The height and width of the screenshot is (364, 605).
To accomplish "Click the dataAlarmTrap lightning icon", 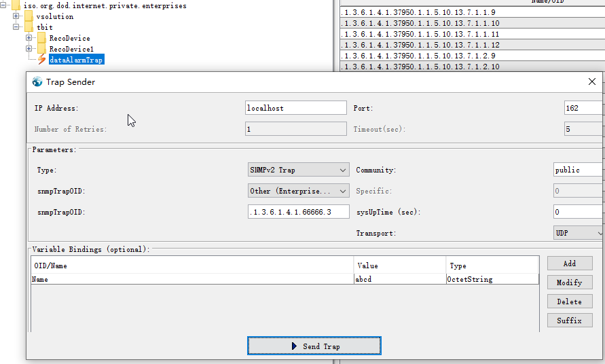I will click(41, 60).
